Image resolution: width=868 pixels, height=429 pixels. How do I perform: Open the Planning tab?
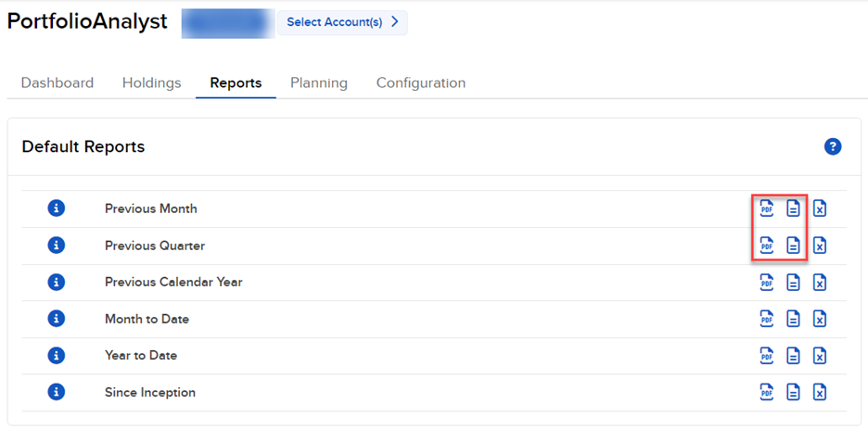pyautogui.click(x=319, y=82)
